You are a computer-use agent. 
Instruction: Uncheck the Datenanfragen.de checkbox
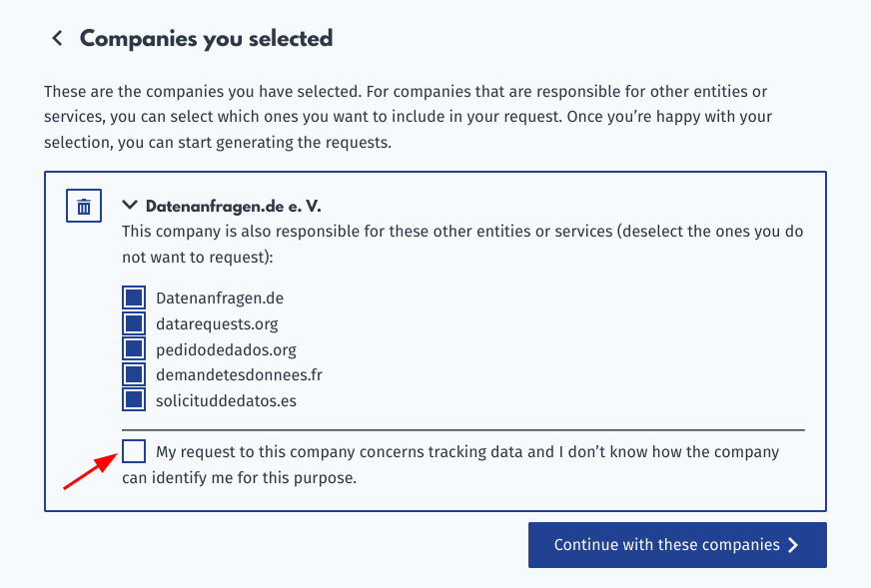(134, 297)
